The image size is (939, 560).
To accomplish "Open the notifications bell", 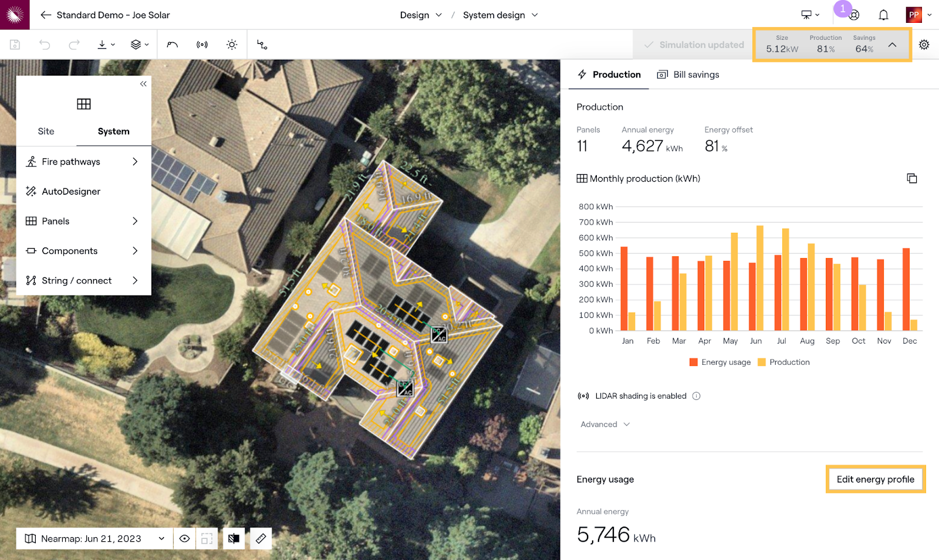I will 883,15.
